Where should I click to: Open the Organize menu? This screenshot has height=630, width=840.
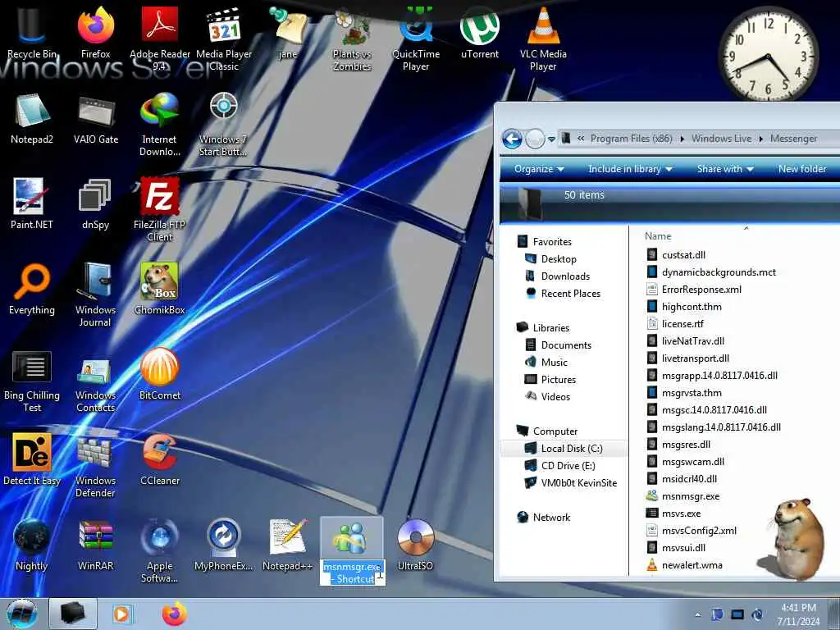tap(539, 169)
